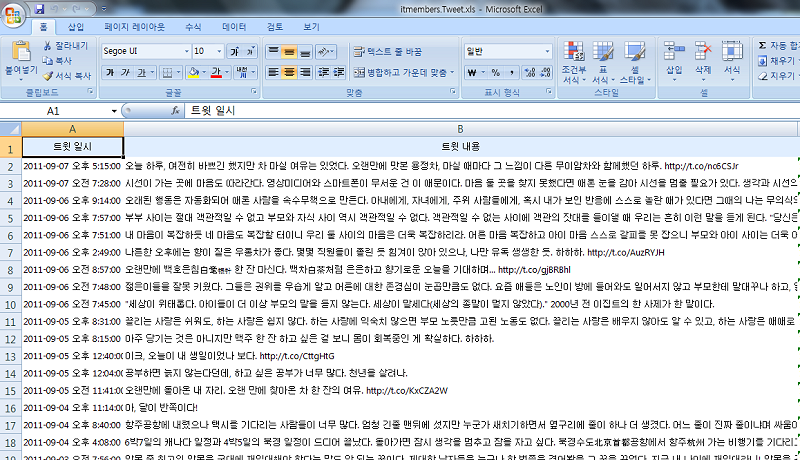
Task: Toggle italic 가 formatting
Action: pos(125,73)
